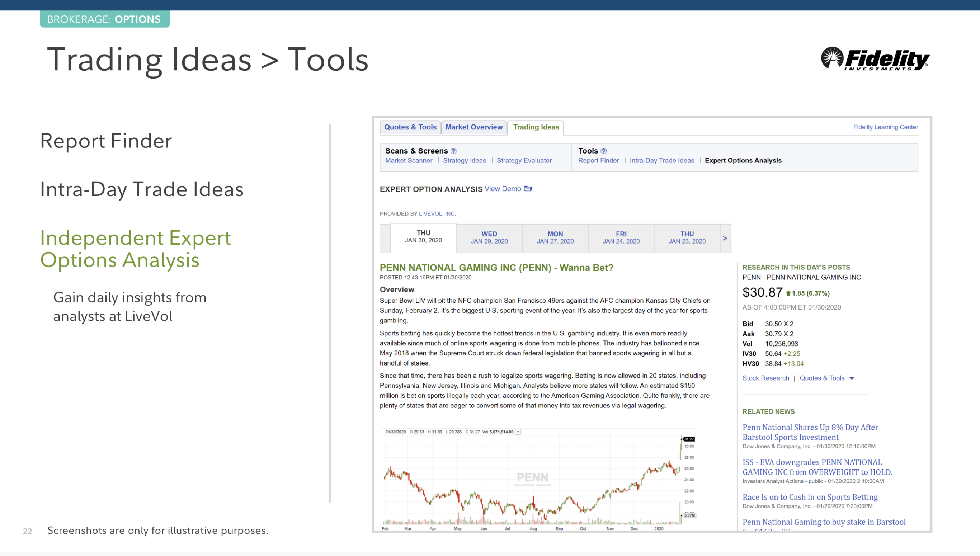Viewport: 980px width, 556px height.
Task: Show more dates with the right chevron
Action: [x=725, y=238]
